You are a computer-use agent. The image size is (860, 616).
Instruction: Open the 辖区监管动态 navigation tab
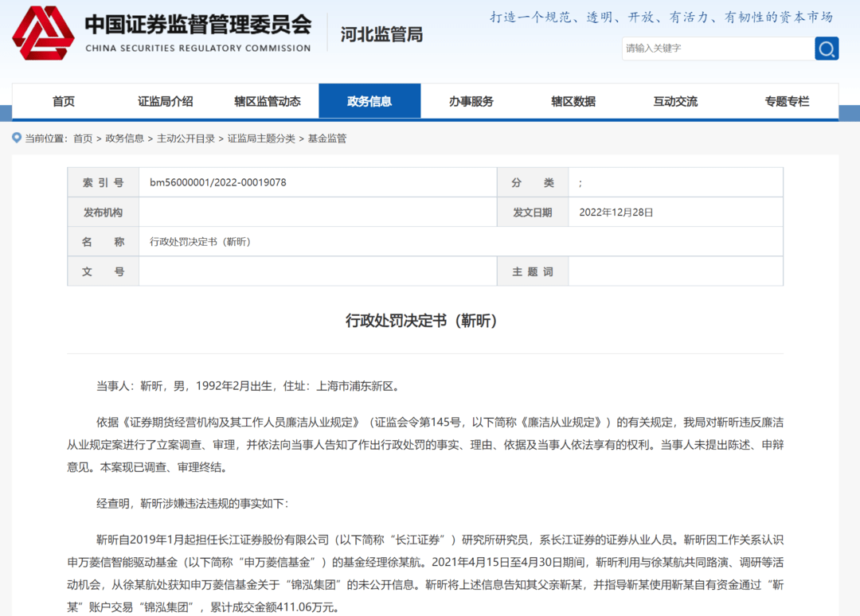268,101
